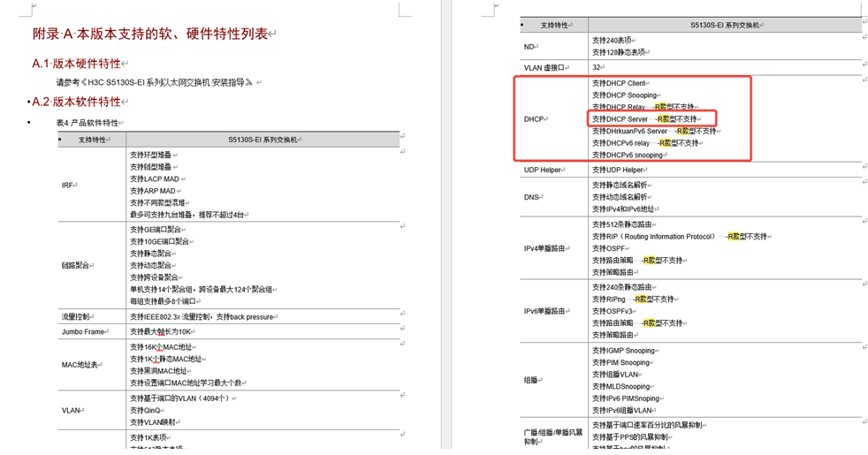Click the main heading starting with 附录 A
This screenshot has height=455, width=868.
150,34
